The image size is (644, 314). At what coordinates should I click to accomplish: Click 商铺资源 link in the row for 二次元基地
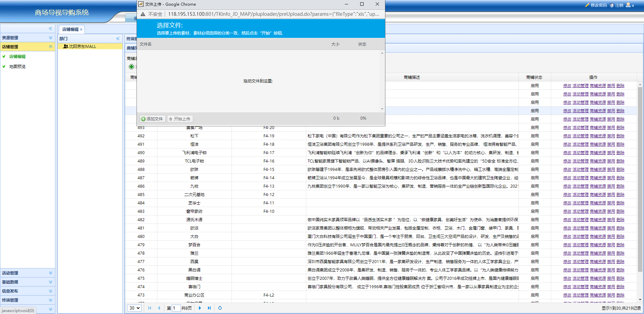[598, 195]
